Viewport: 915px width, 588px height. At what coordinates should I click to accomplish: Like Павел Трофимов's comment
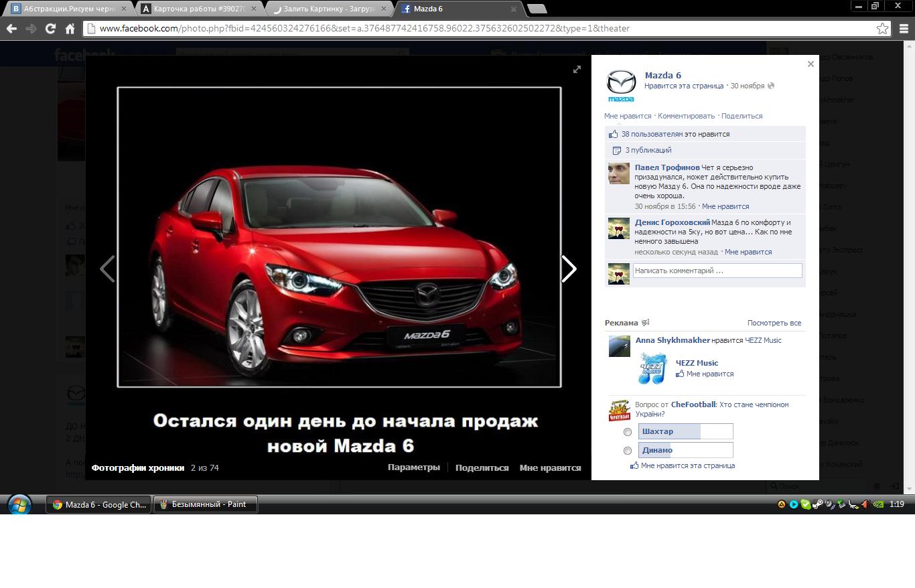pyautogui.click(x=725, y=206)
